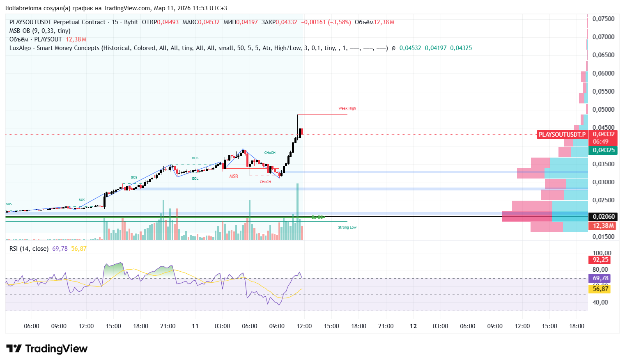Click the 0,07500 price scale label
Viewport: 625px width, 364px height.
pyautogui.click(x=603, y=18)
